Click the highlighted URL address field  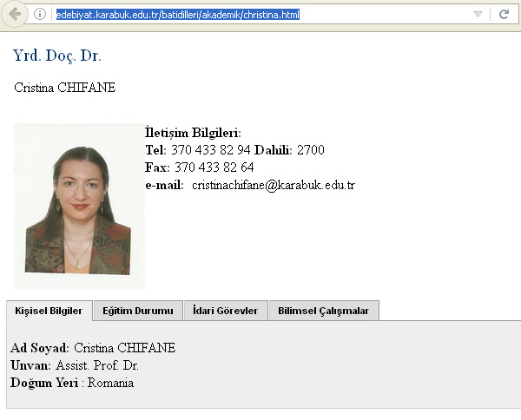pyautogui.click(x=177, y=14)
